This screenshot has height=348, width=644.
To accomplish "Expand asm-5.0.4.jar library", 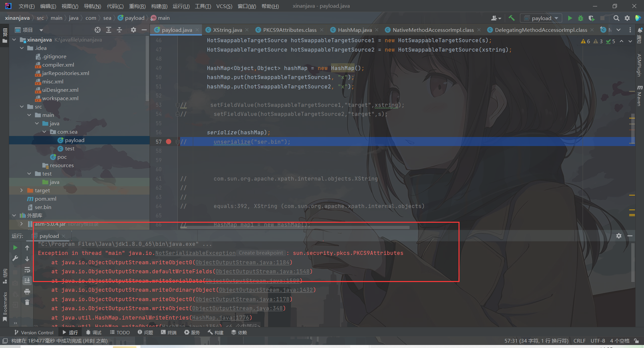I will click(x=22, y=224).
